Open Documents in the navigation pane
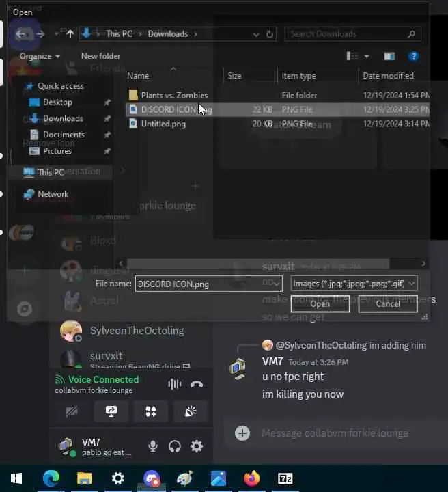Image resolution: width=448 pixels, height=492 pixels. pyautogui.click(x=64, y=135)
